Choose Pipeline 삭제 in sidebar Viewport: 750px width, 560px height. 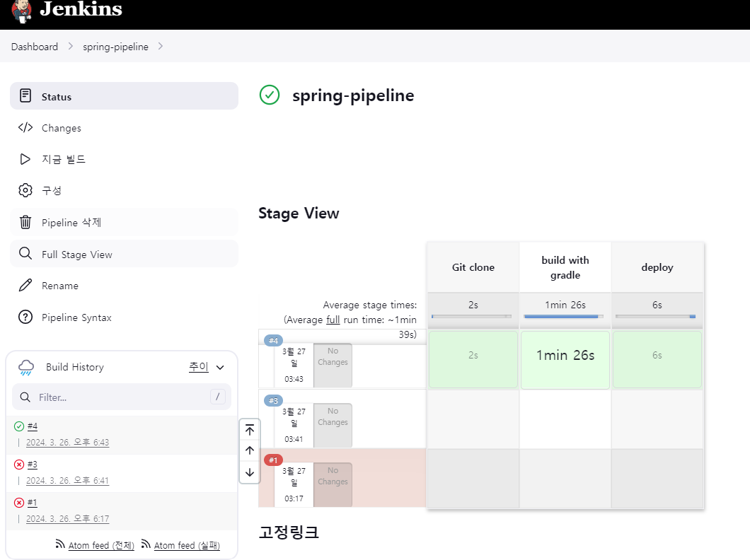click(x=124, y=222)
